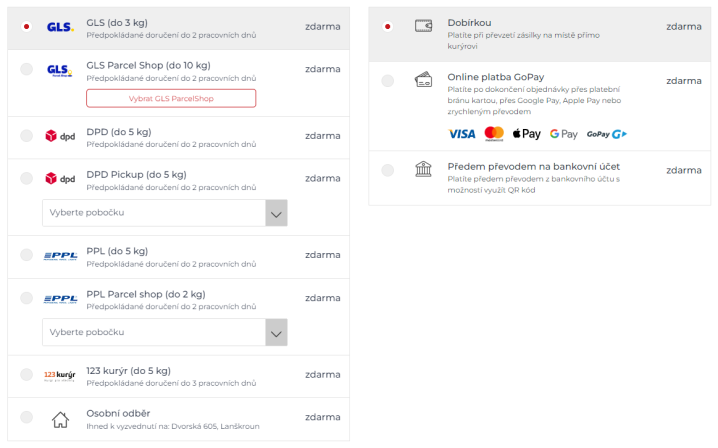Click the PPL Parcel shop logo

pyautogui.click(x=60, y=299)
